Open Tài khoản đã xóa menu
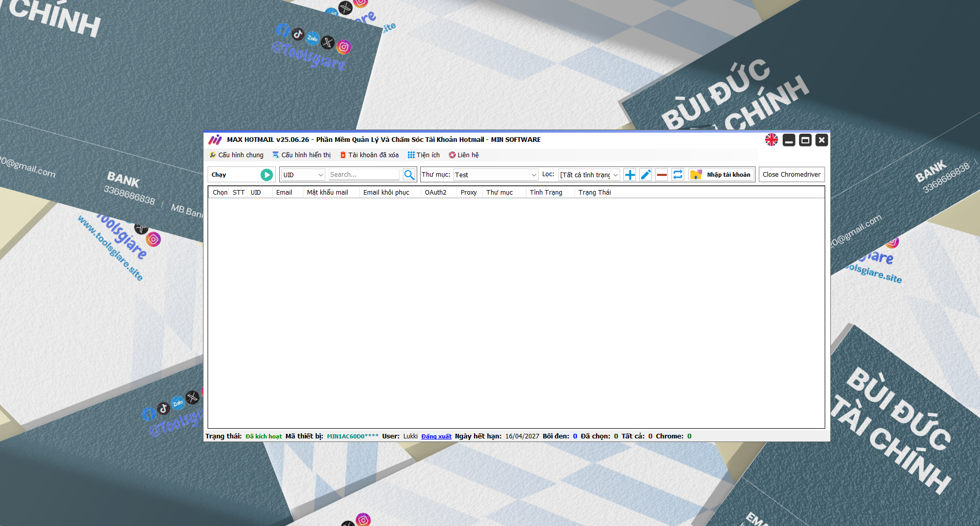This screenshot has width=980, height=526. (x=369, y=155)
